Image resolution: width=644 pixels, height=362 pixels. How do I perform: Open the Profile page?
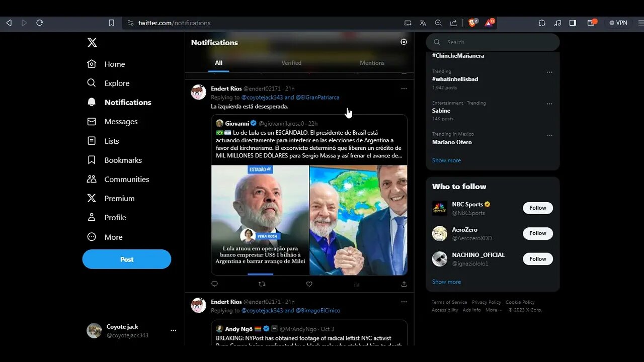107,217
